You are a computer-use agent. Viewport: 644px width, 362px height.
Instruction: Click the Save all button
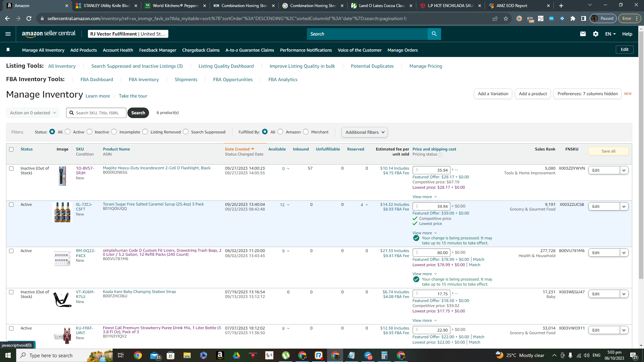coord(608,151)
